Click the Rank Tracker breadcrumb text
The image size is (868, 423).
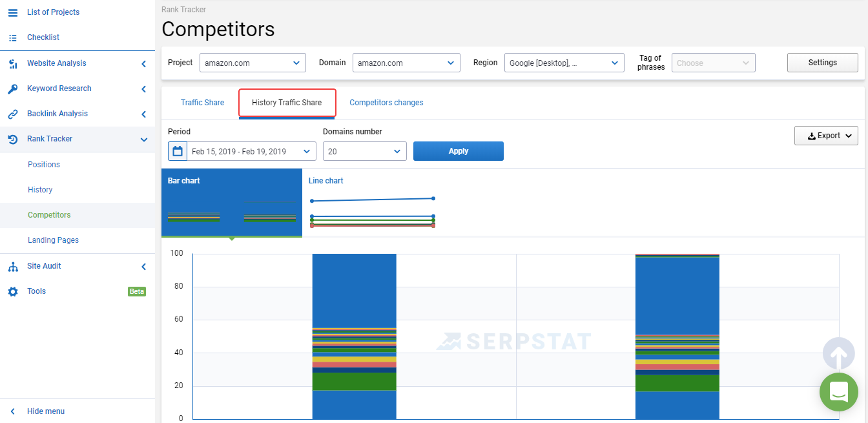tap(184, 10)
